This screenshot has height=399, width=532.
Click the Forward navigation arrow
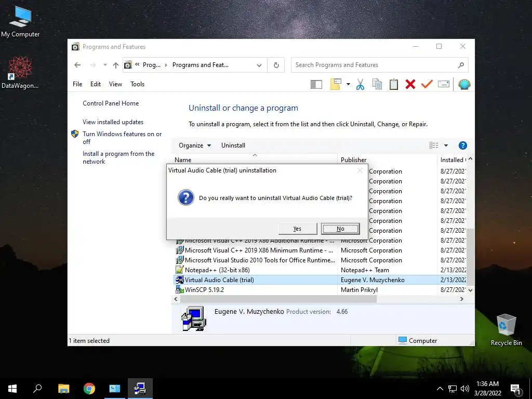click(92, 65)
